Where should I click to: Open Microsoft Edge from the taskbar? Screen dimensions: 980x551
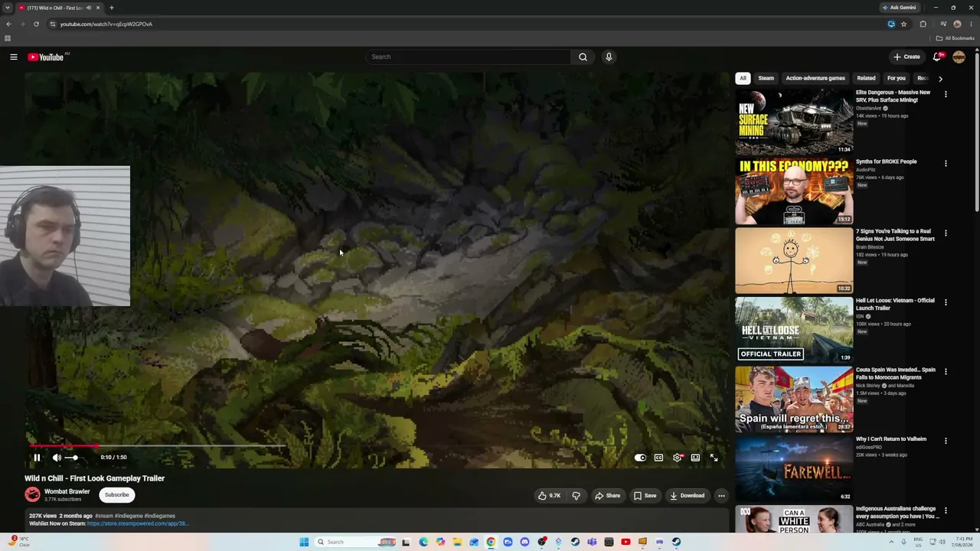pos(423,542)
